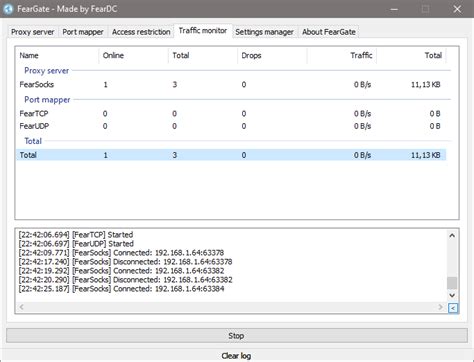
Task: Open the Settings manager tab
Action: [264, 32]
